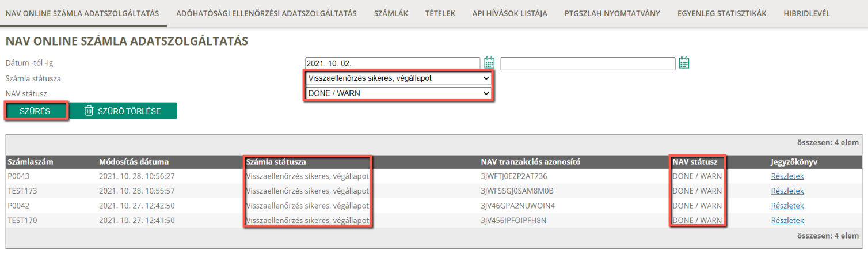The image size is (868, 257).
Task: Click transaction ID 3JV46GPA2NUWOIN4
Action: (517, 206)
